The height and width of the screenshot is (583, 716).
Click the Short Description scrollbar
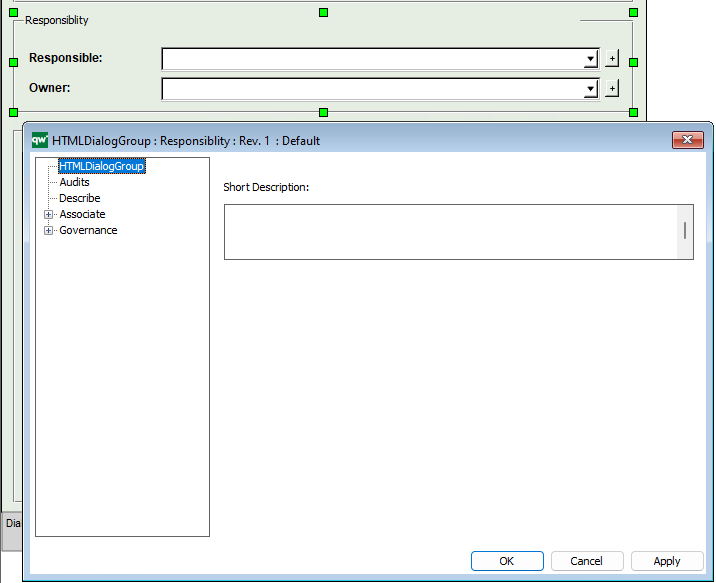(x=685, y=231)
